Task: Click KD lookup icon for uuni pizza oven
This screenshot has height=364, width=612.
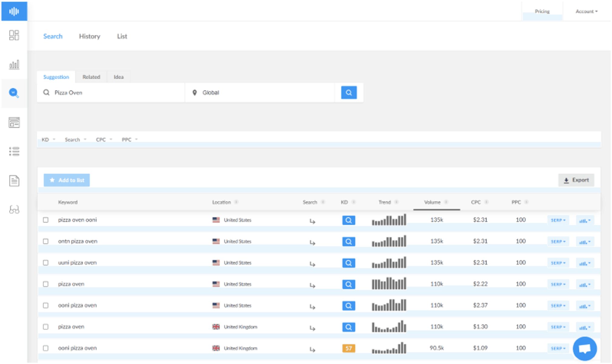Action: (x=349, y=263)
